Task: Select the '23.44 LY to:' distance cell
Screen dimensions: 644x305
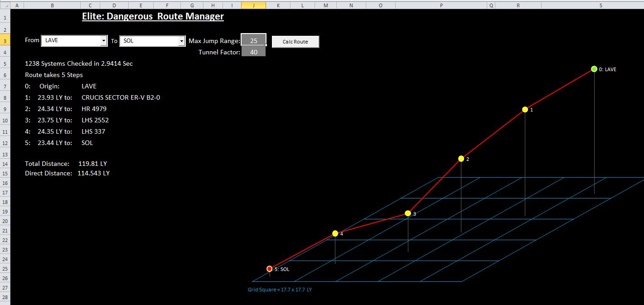Action: (x=55, y=143)
